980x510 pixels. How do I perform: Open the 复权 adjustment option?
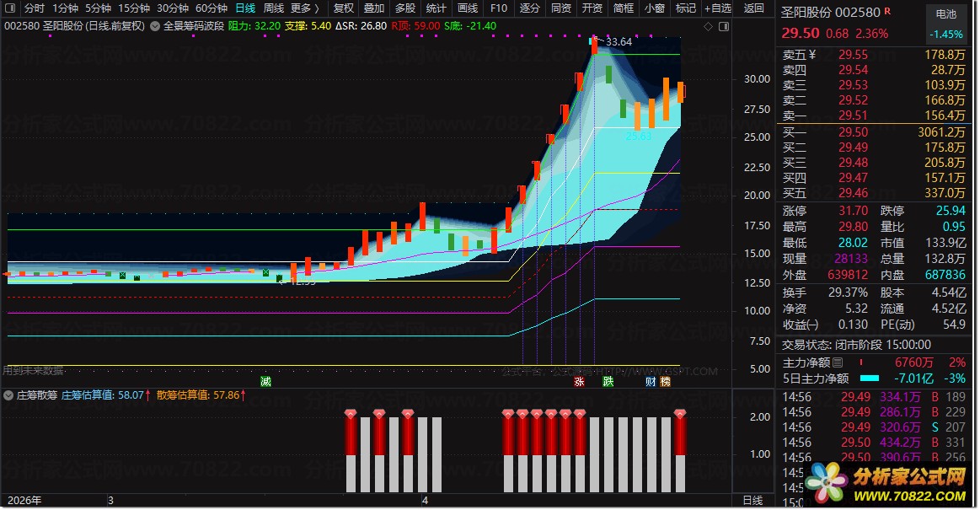343,8
